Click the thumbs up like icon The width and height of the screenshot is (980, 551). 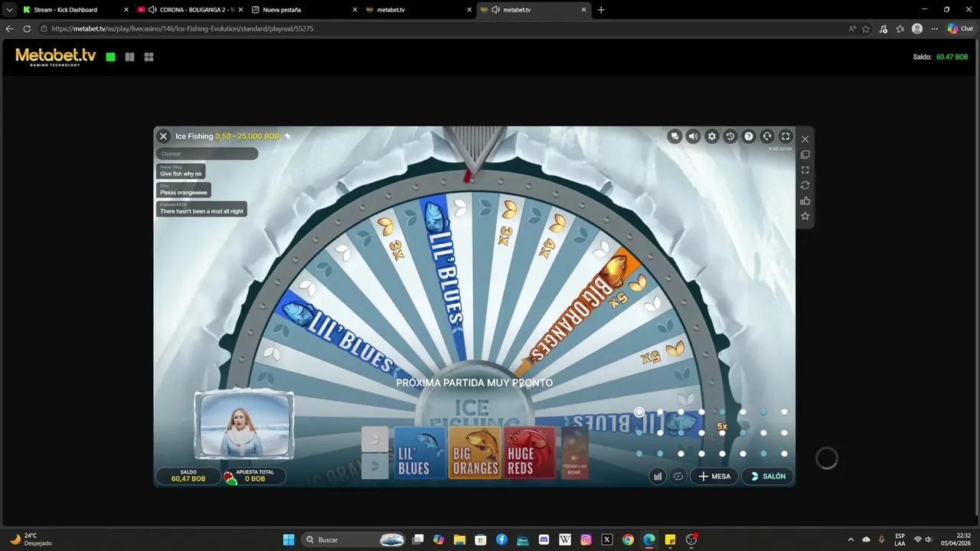pos(805,201)
